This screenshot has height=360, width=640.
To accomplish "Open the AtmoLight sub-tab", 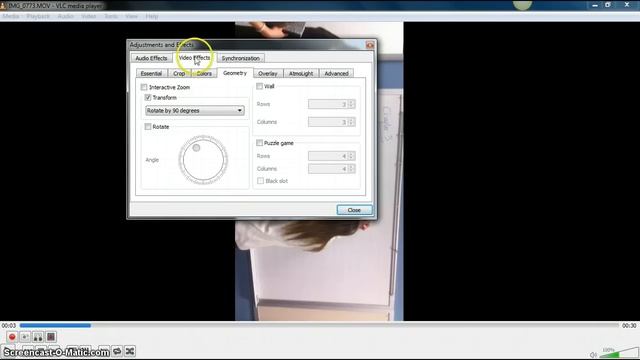I will click(301, 73).
